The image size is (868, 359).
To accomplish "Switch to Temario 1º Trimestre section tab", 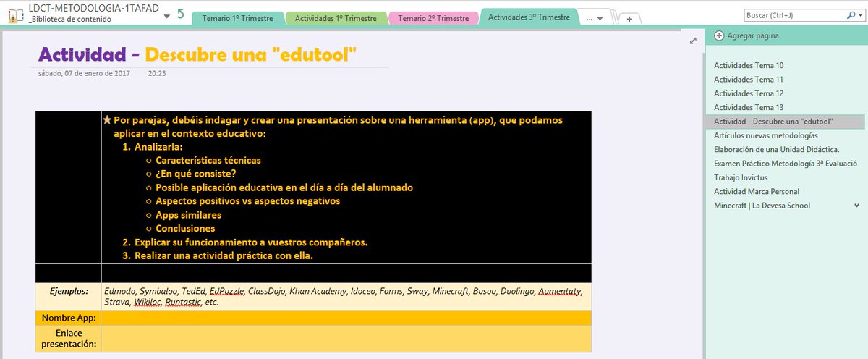I will (x=239, y=18).
